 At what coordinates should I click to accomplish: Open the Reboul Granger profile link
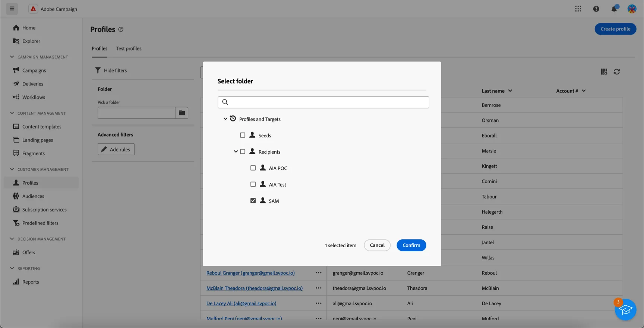pos(250,273)
